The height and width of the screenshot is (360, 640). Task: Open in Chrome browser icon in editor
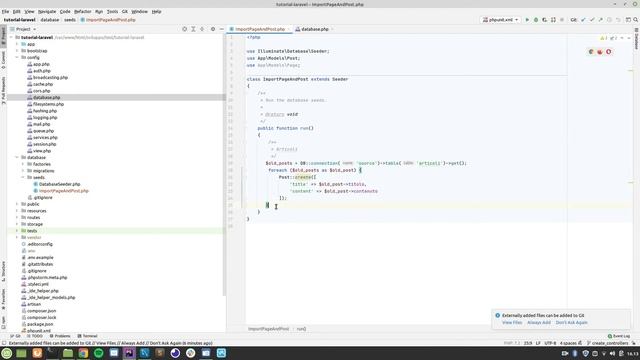click(591, 51)
